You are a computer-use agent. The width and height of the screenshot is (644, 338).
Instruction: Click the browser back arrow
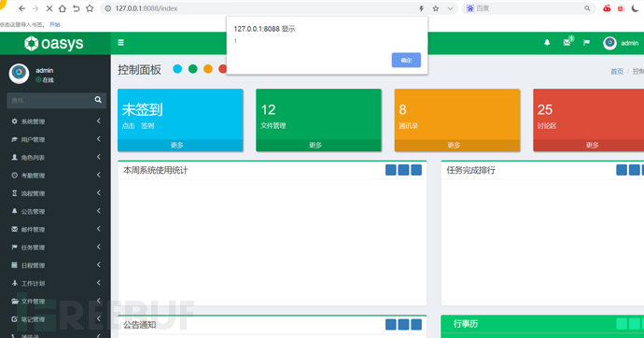[22, 8]
